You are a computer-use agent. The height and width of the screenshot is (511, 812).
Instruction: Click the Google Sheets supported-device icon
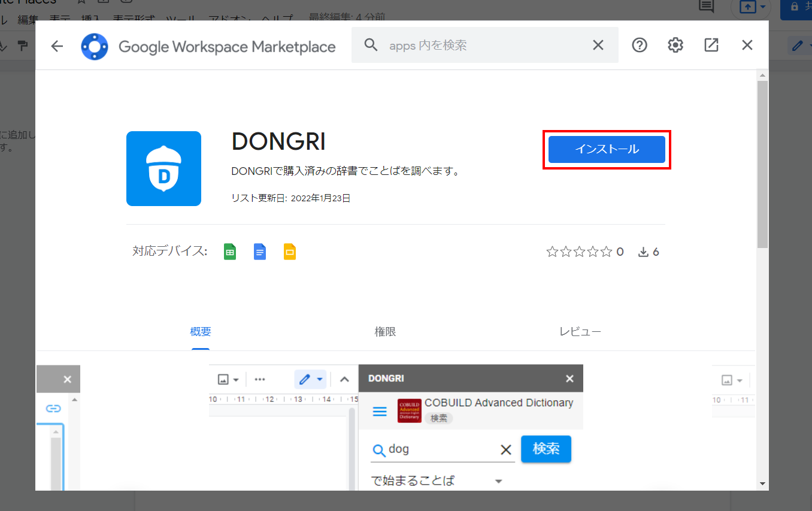click(230, 252)
